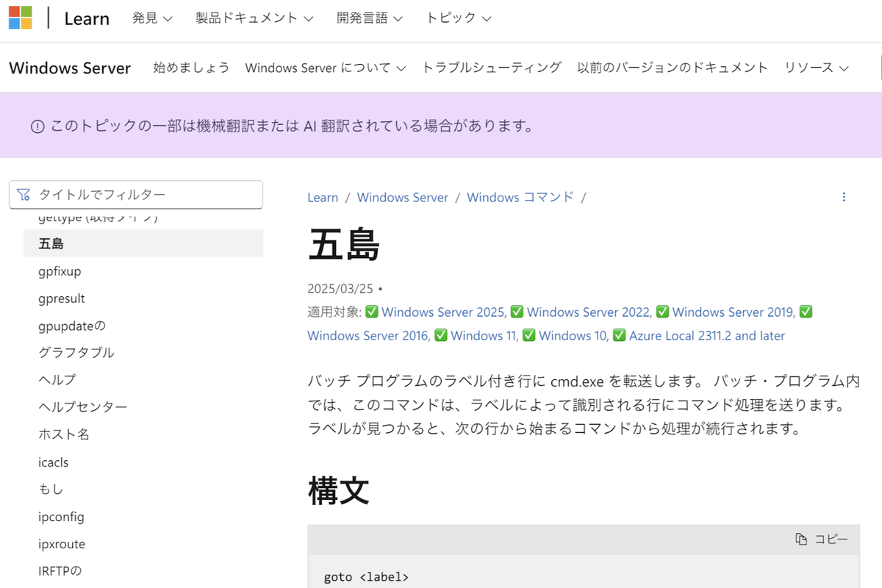Screen dimensions: 882x588
Task: Click the Learn home logo
Action: [86, 18]
